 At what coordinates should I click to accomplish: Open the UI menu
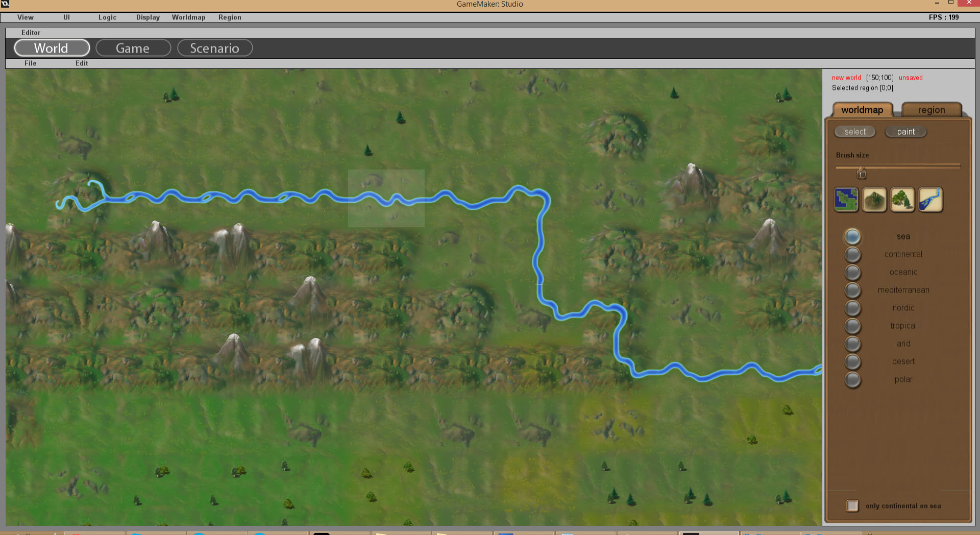(x=66, y=17)
